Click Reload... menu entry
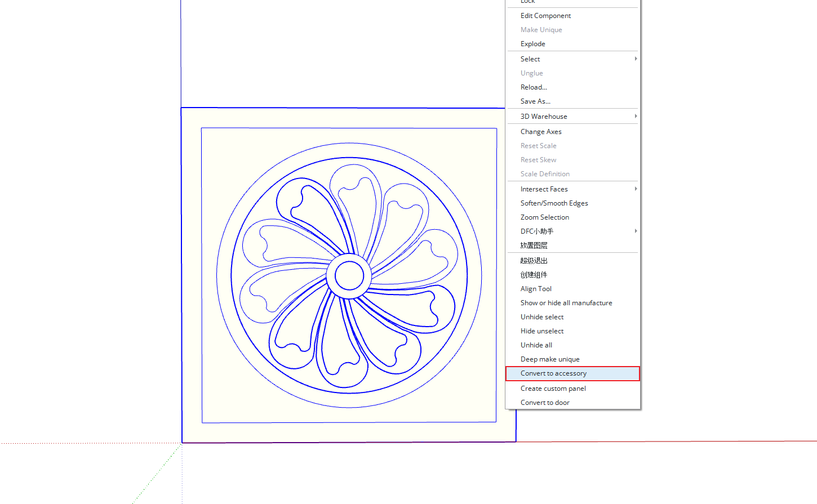817x504 pixels. coord(534,87)
